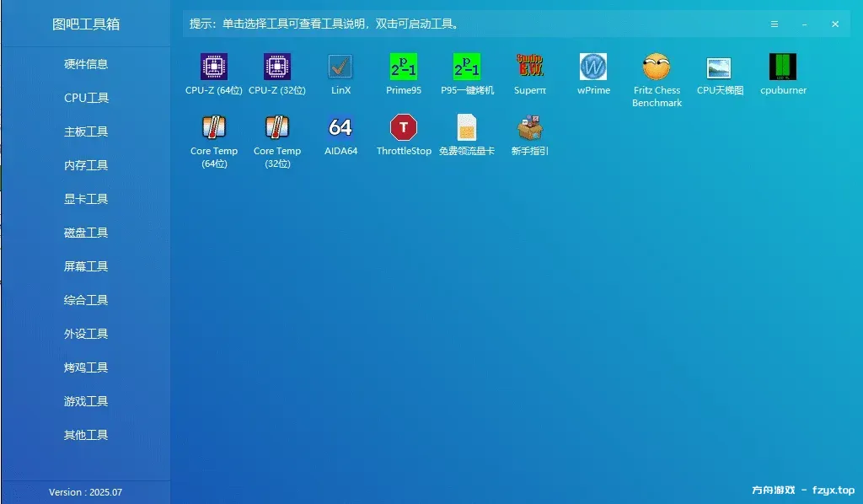The width and height of the screenshot is (863, 504).
Task: Select the Superπ benchmark icon
Action: pos(530,66)
